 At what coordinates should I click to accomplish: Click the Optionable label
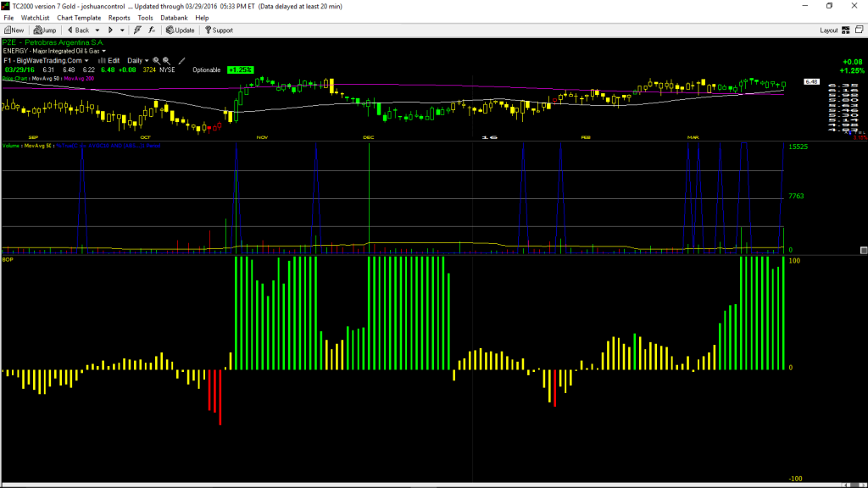[x=207, y=69]
